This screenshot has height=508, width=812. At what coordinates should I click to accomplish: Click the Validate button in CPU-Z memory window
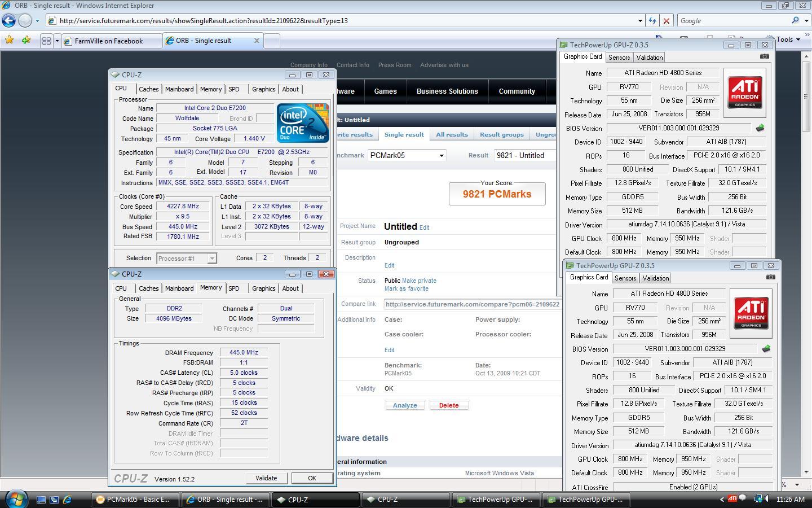pos(266,478)
